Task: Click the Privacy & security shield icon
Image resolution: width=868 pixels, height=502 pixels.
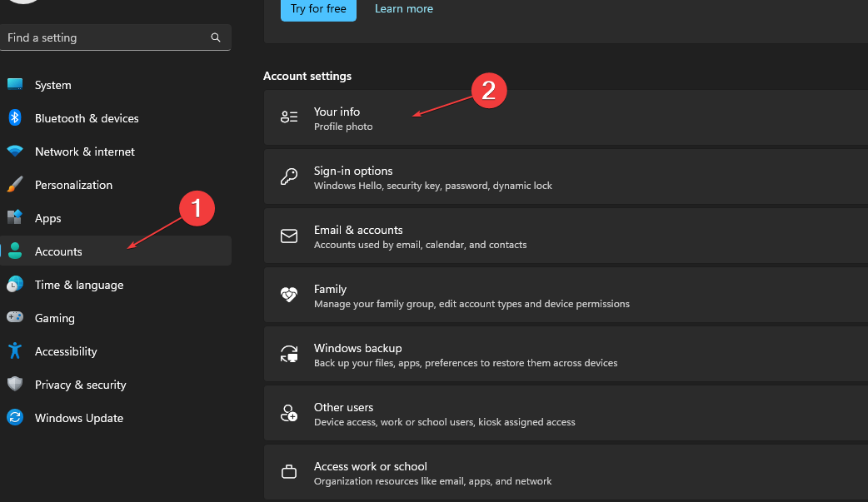Action: [15, 384]
